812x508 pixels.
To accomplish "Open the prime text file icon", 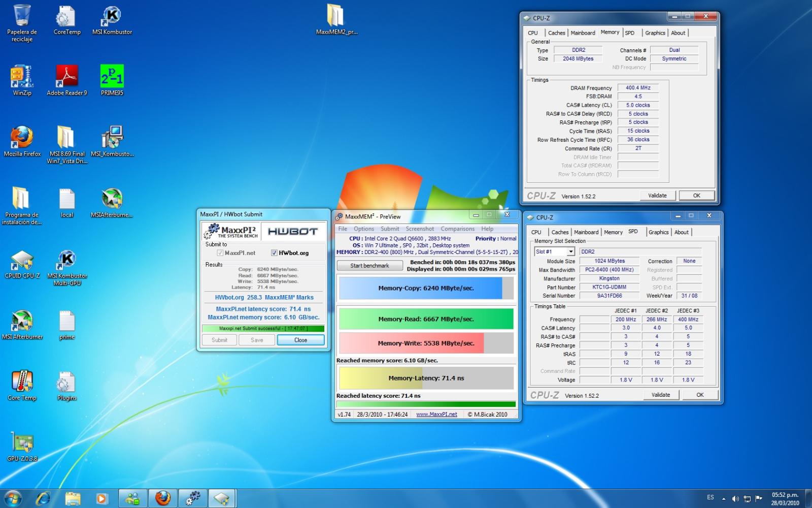I will [67, 325].
